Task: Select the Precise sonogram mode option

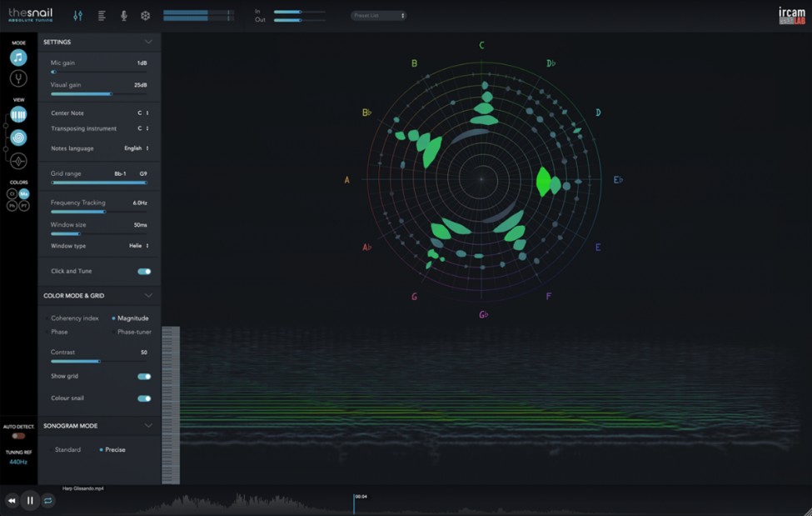Action: (x=112, y=449)
